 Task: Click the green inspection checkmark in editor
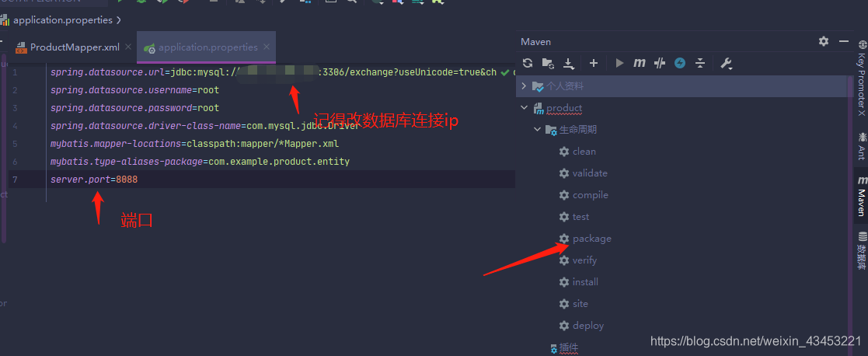click(504, 72)
